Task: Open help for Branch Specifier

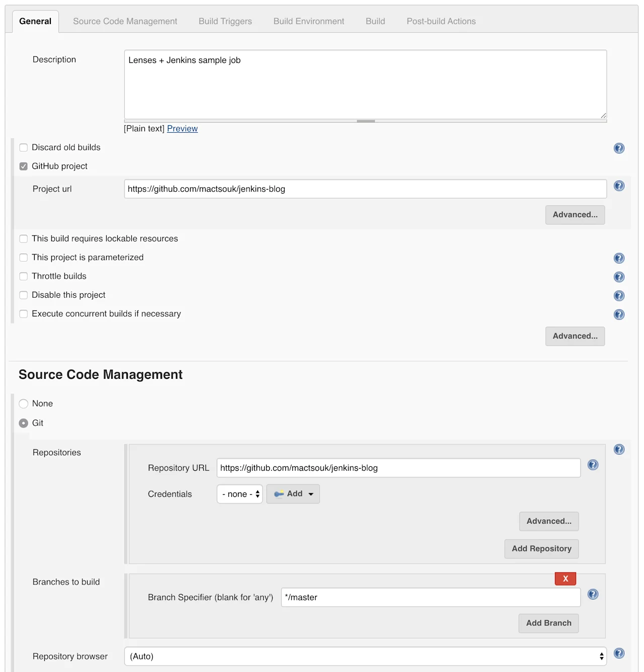Action: tap(593, 595)
